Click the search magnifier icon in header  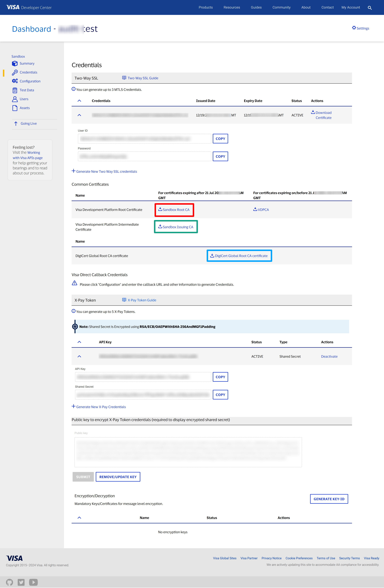(369, 8)
